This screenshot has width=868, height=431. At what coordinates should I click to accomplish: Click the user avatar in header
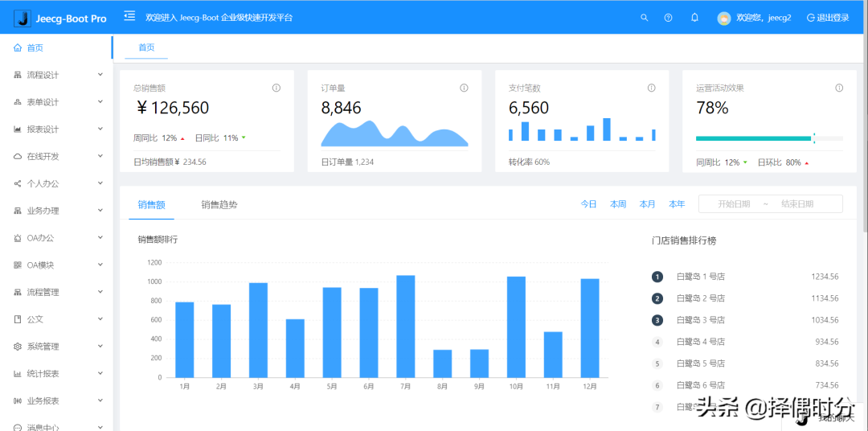pos(723,18)
